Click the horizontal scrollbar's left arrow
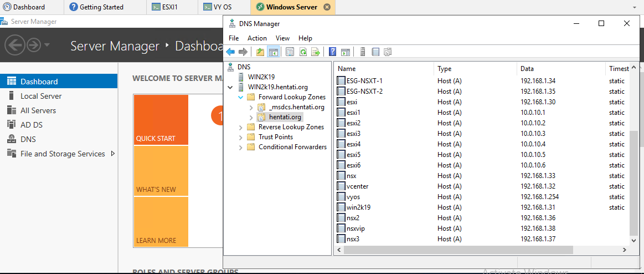Image resolution: width=644 pixels, height=274 pixels. (x=339, y=250)
